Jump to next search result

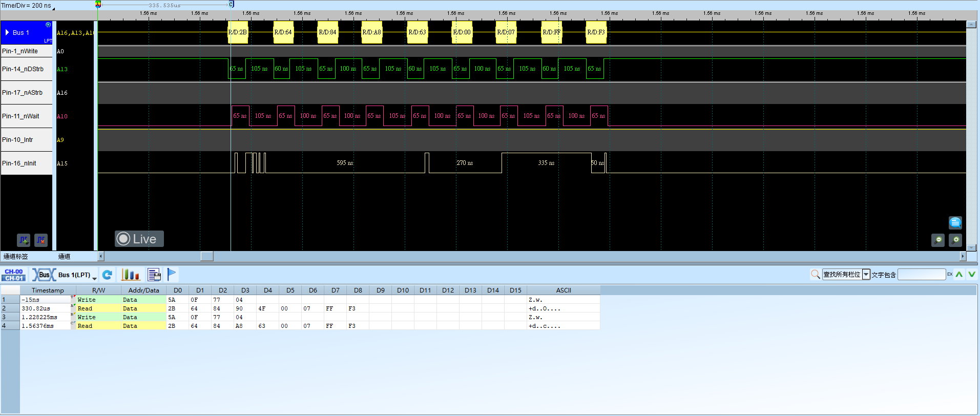971,275
